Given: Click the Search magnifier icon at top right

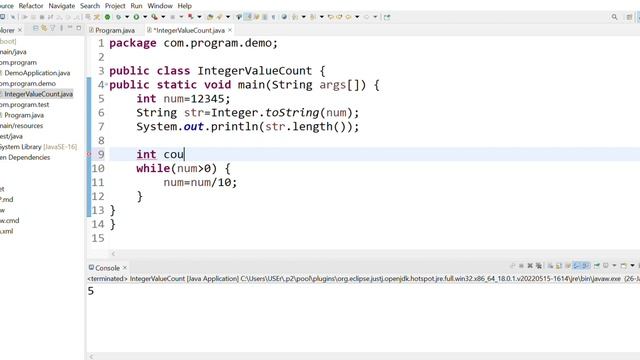Looking at the screenshot, I should (614, 17).
